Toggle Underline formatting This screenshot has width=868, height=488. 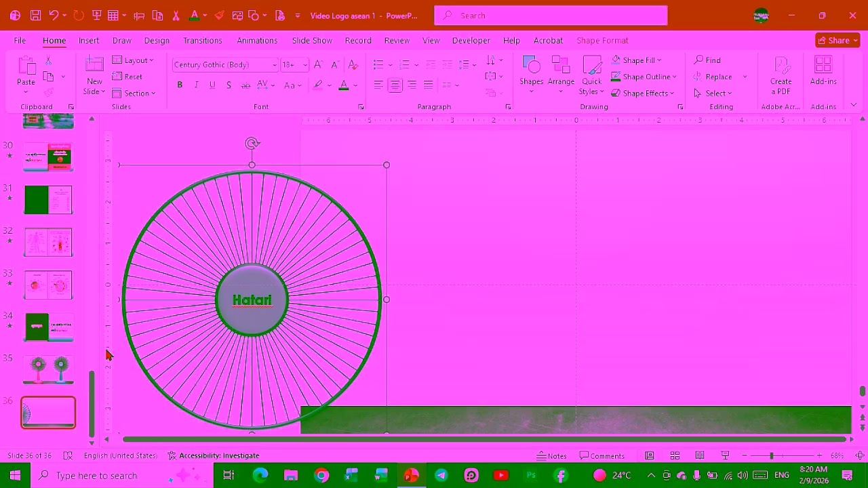(212, 85)
